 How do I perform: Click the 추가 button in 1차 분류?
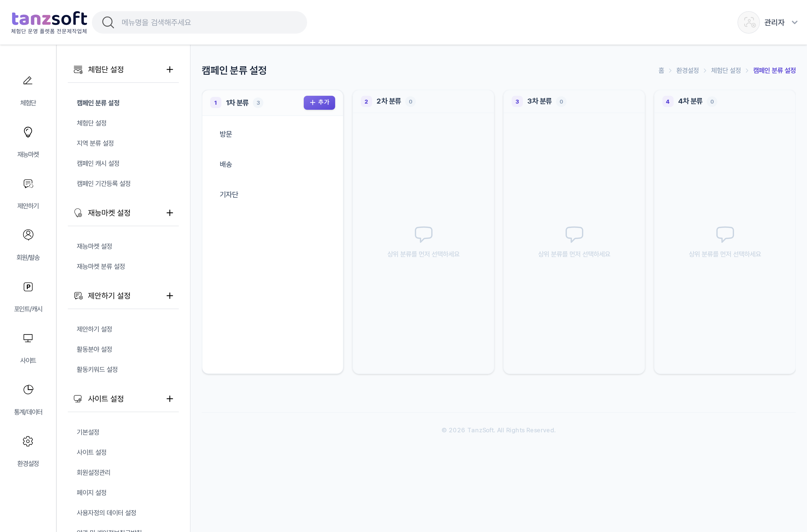point(319,102)
